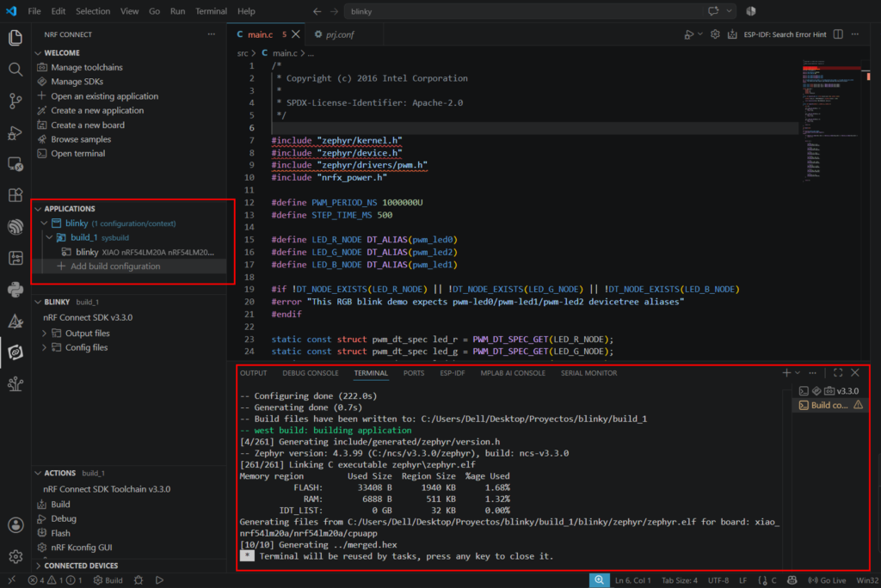Select the v3.3.0 terminal entry

(830, 391)
